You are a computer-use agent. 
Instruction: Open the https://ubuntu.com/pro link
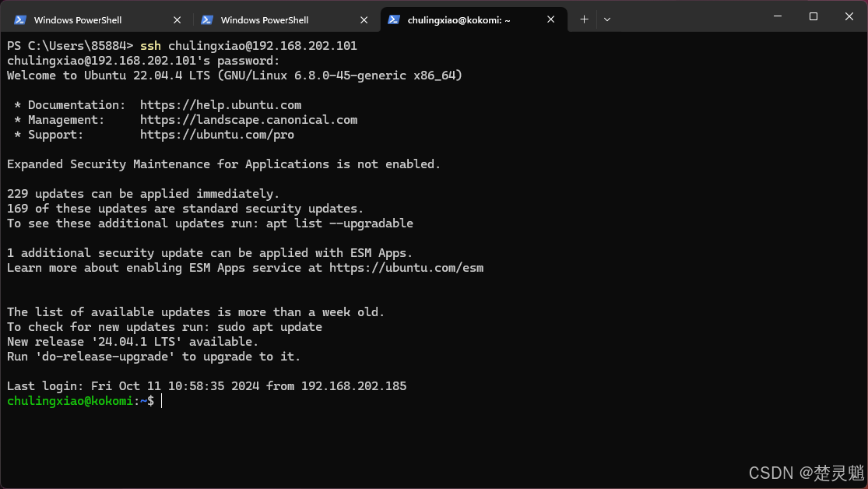[x=217, y=135]
